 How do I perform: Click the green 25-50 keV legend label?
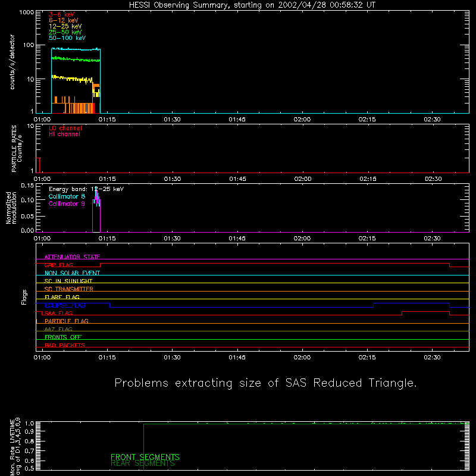[65, 32]
